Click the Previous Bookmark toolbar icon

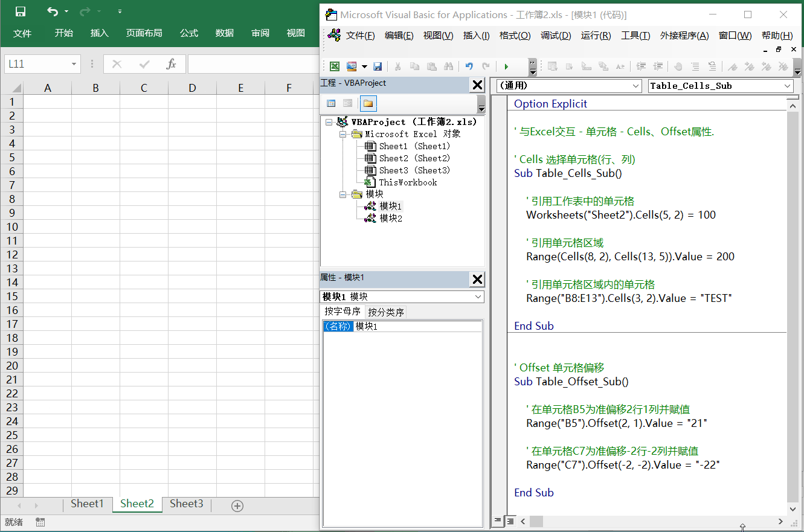pyautogui.click(x=767, y=66)
